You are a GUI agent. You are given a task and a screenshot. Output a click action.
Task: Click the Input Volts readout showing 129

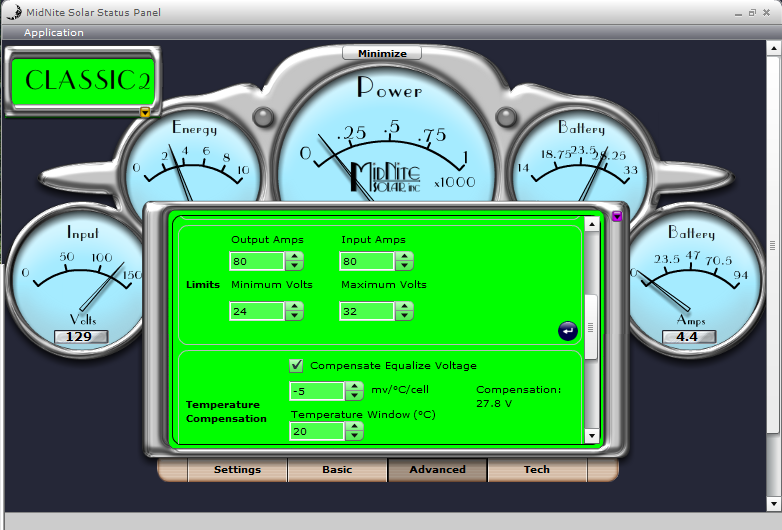(x=80, y=337)
